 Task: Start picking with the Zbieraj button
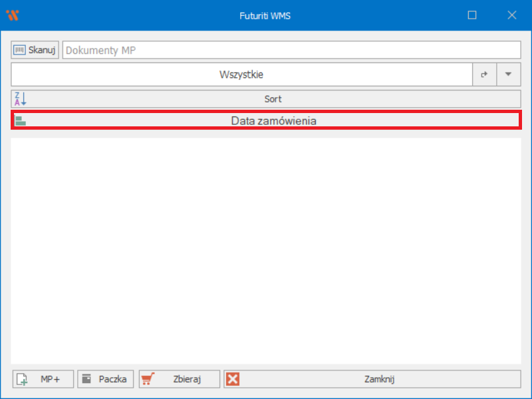[180, 379]
